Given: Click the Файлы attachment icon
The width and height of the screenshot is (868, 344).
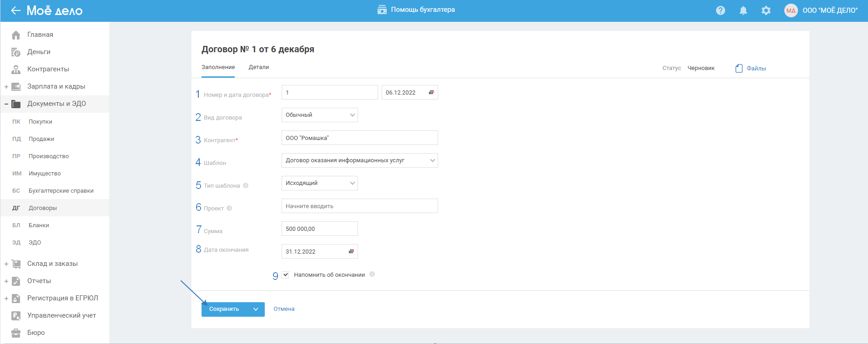Looking at the screenshot, I should [739, 68].
